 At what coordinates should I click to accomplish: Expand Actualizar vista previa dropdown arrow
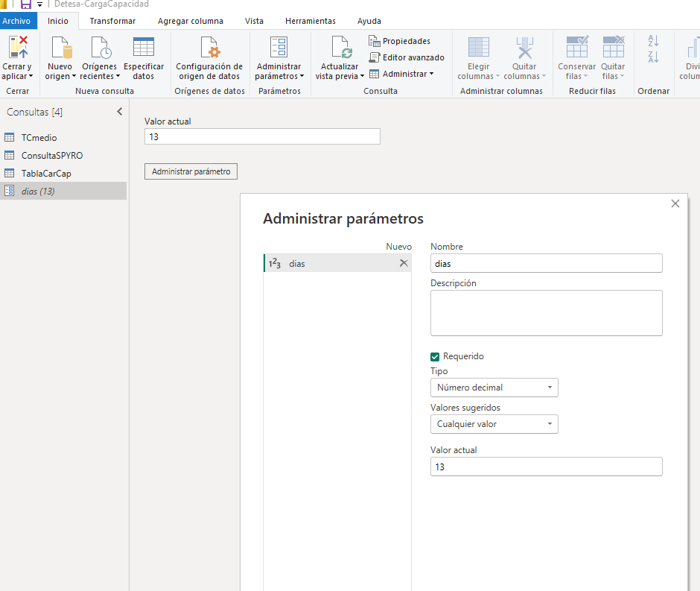coord(362,76)
